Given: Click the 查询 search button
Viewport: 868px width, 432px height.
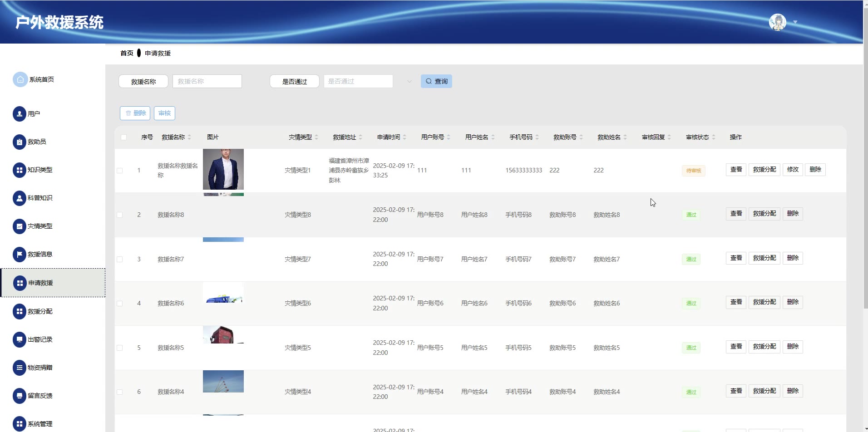Looking at the screenshot, I should (436, 81).
